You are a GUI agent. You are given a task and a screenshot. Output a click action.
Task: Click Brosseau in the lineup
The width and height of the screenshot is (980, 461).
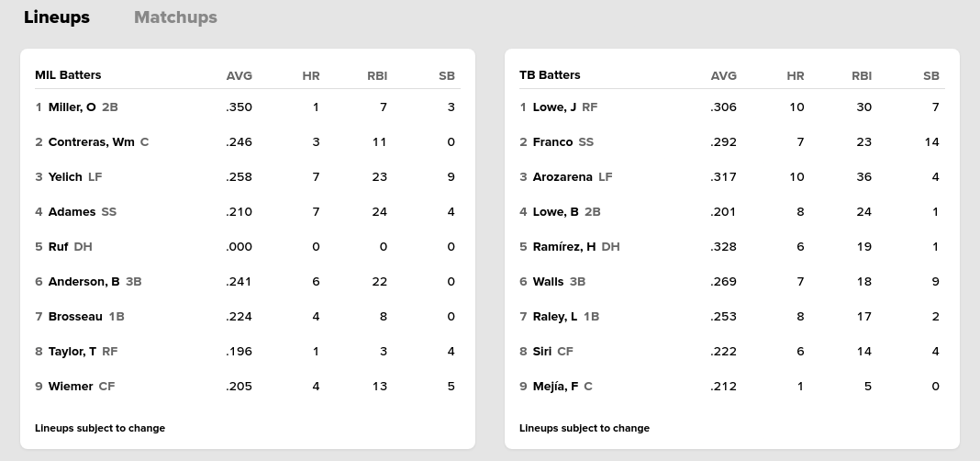(x=75, y=317)
